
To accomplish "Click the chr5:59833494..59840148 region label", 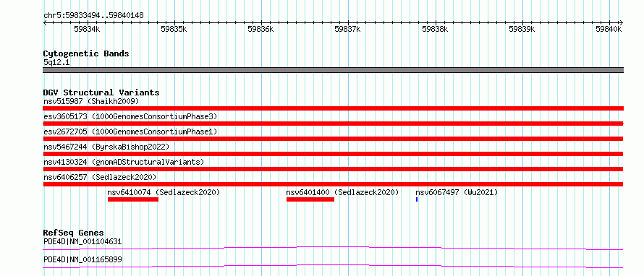I will tap(93, 16).
